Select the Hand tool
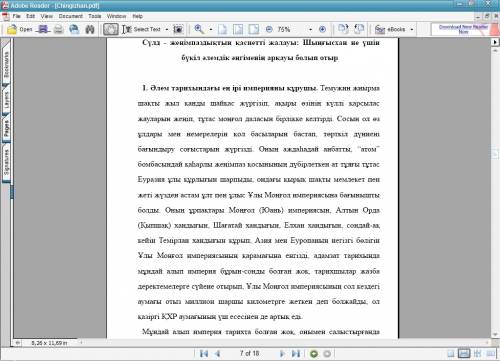Image resolution: width=500 pixels, height=361 pixels. coord(110,29)
